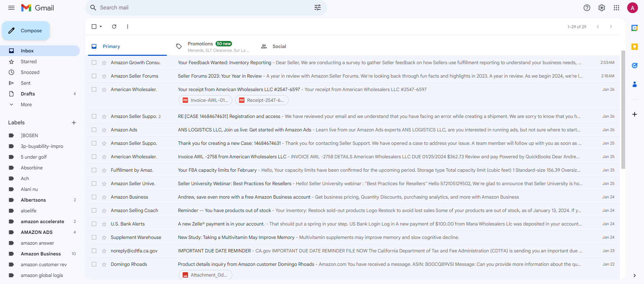The width and height of the screenshot is (644, 284).
Task: Open Google Calendar side panel
Action: click(635, 28)
